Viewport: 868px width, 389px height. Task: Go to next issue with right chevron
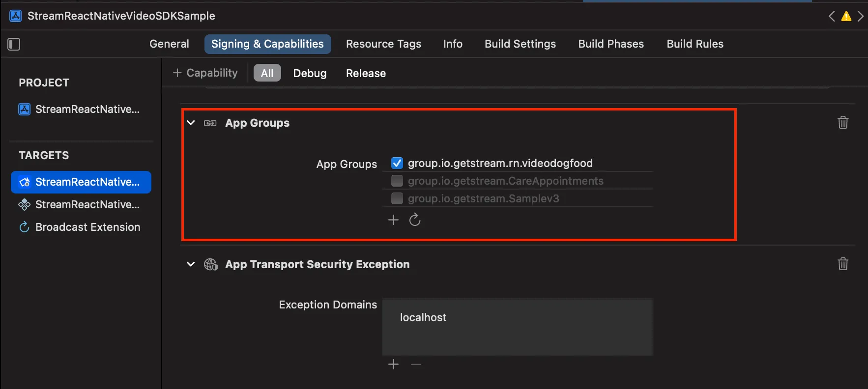(x=860, y=16)
